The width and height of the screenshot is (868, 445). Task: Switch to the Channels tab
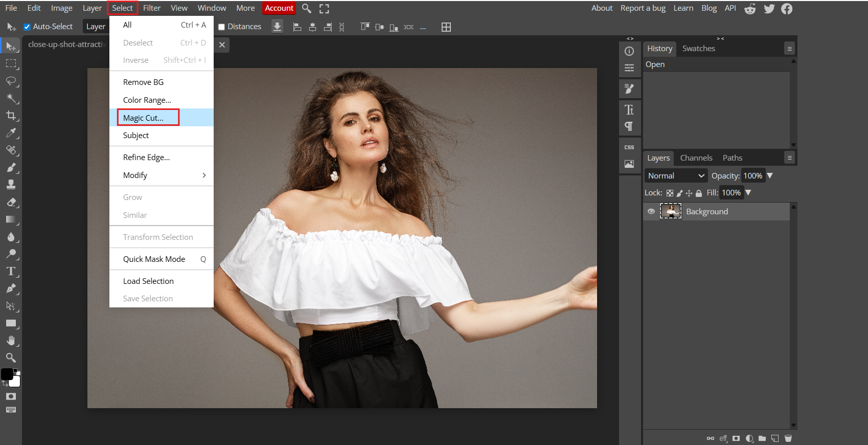pos(696,158)
